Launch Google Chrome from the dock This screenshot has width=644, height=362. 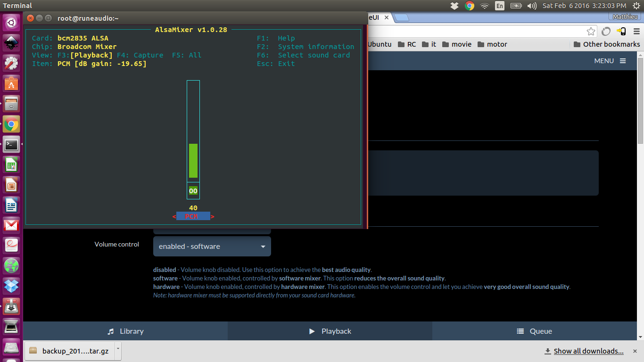coord(11,124)
